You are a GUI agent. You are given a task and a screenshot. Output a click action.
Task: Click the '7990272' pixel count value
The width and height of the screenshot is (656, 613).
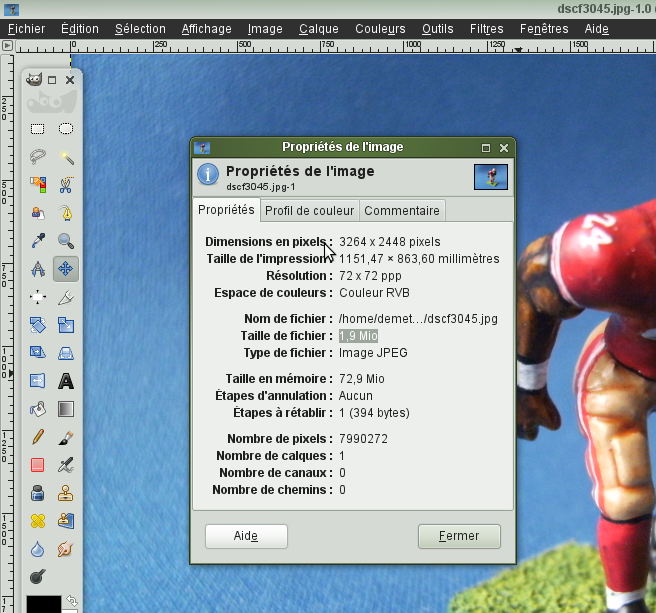tap(364, 439)
